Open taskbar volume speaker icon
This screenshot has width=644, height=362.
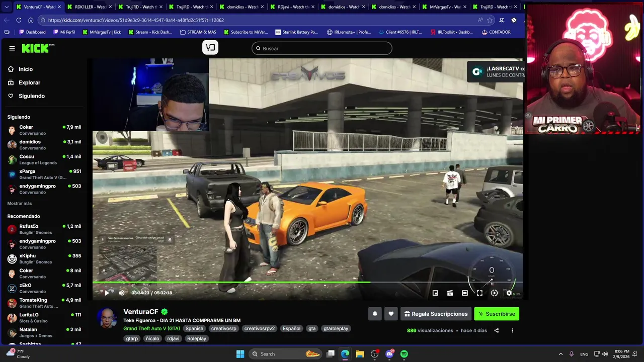(x=605, y=354)
